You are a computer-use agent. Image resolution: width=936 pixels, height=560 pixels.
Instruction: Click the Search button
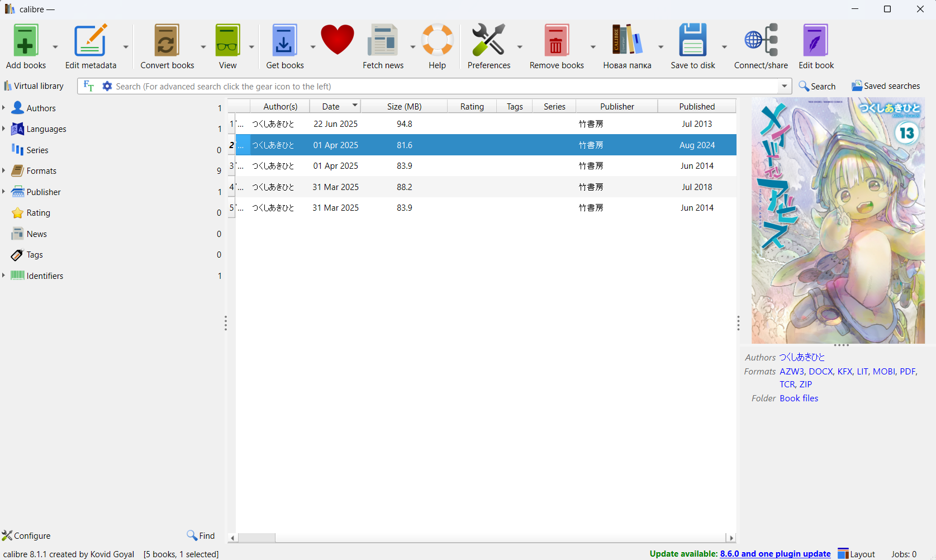(x=817, y=86)
